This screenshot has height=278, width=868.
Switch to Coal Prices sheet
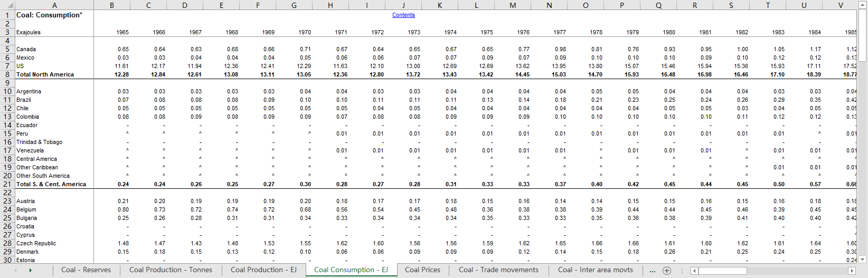(x=422, y=270)
